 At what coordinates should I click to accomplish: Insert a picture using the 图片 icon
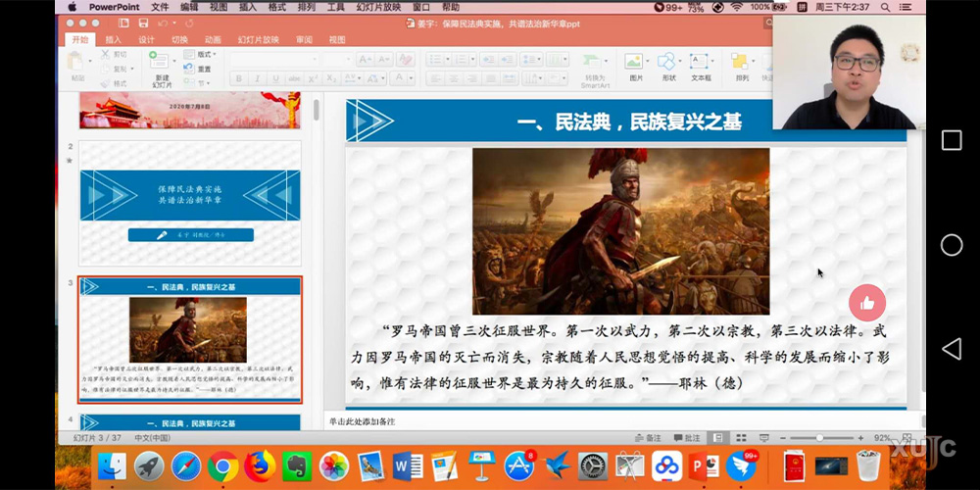click(x=635, y=62)
